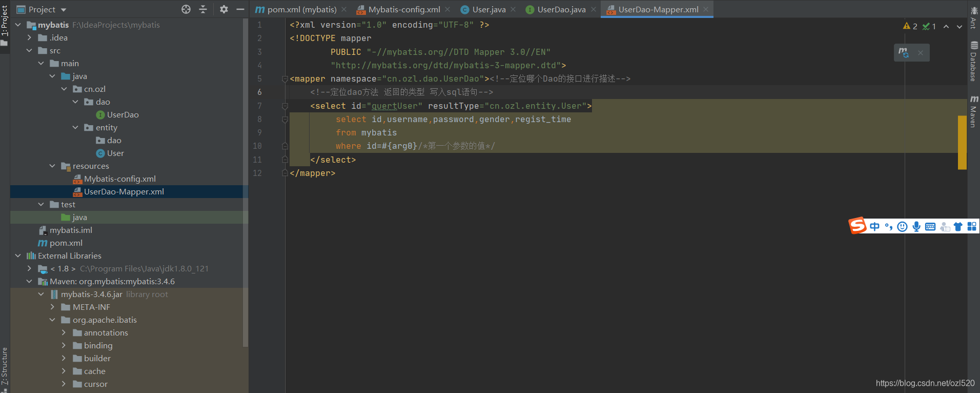Click the yellow warning stripe on scrollbar
The width and height of the screenshot is (980, 393).
click(962, 142)
